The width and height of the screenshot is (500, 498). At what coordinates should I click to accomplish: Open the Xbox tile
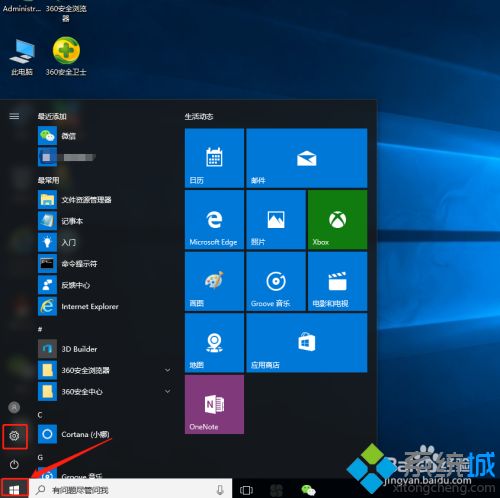pyautogui.click(x=338, y=220)
